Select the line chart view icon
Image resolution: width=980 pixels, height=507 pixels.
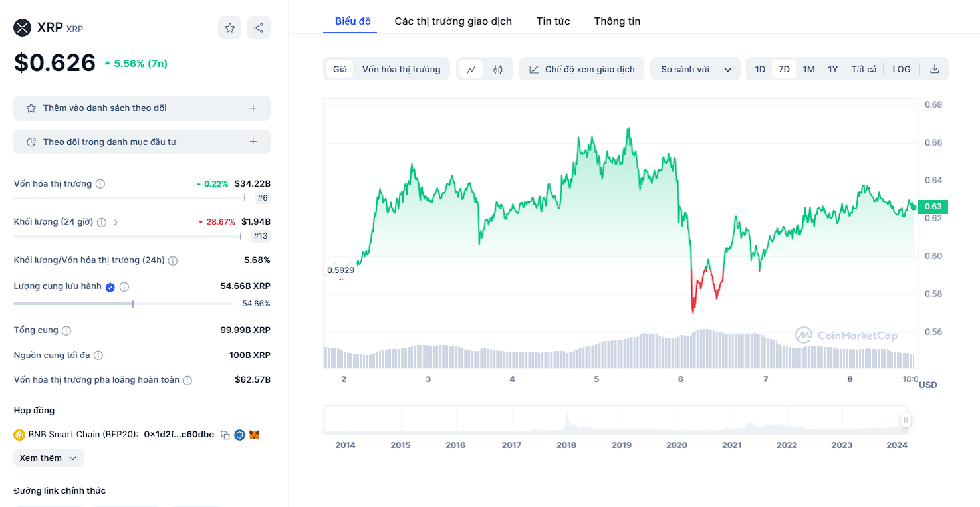471,69
